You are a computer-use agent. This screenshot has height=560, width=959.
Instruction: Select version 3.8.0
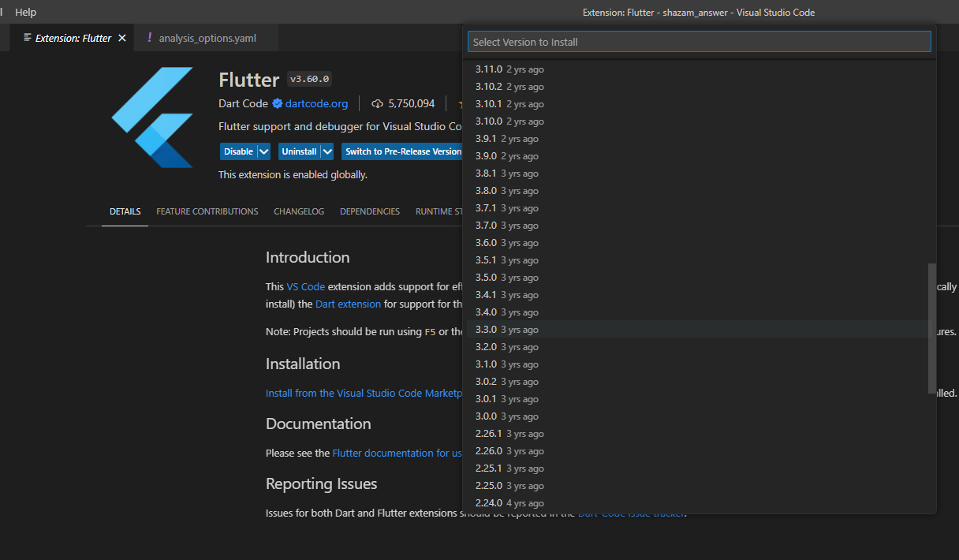tap(700, 191)
